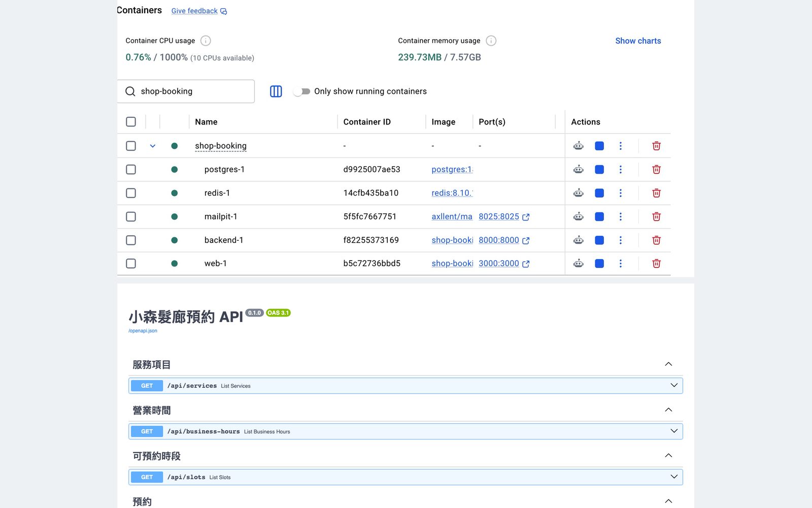Open port 8025:8025 for mailpit-1
The width and height of the screenshot is (812, 508).
[x=504, y=216]
